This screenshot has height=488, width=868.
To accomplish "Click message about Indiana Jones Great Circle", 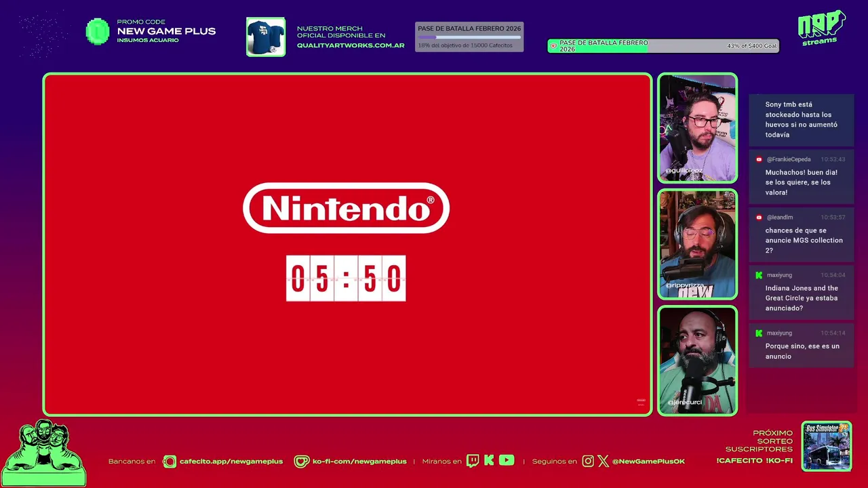I will pyautogui.click(x=802, y=298).
